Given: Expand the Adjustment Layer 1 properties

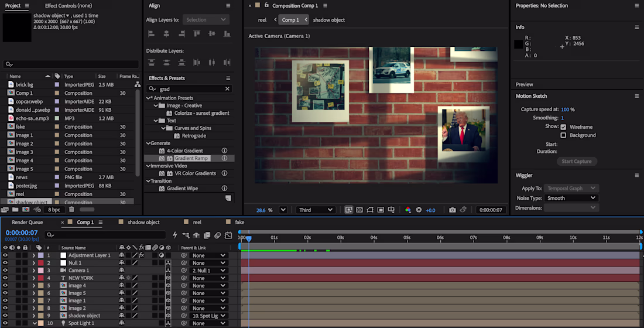Looking at the screenshot, I should [34, 255].
